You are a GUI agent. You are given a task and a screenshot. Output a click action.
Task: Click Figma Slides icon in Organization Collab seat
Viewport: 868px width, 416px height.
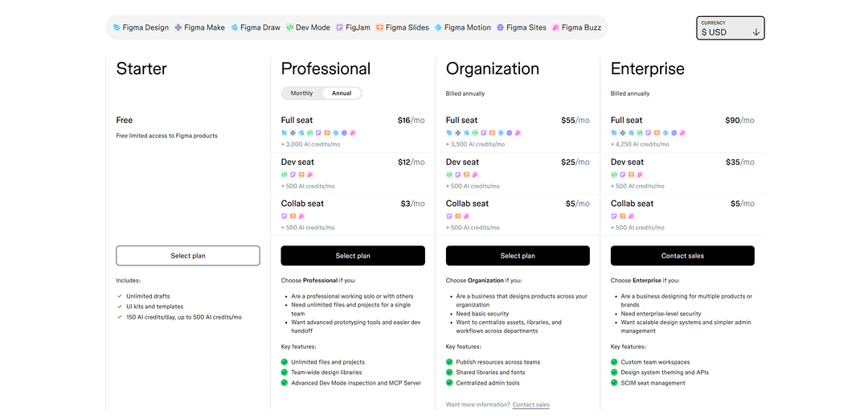point(458,216)
